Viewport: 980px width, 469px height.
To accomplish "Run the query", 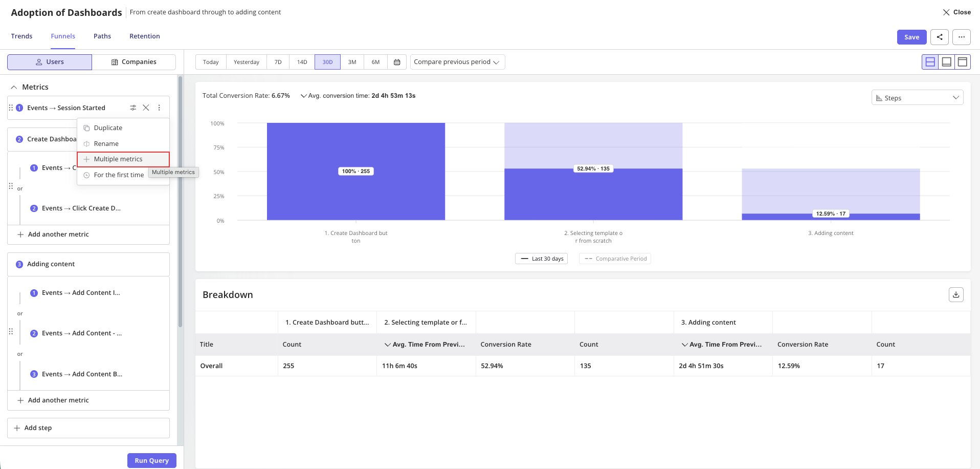I will (152, 460).
